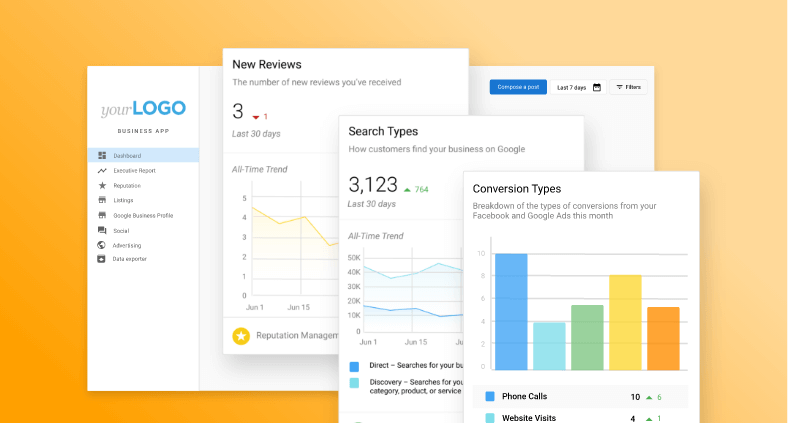The height and width of the screenshot is (423, 788).
Task: Click the Advertising globe icon
Action: [x=102, y=245]
